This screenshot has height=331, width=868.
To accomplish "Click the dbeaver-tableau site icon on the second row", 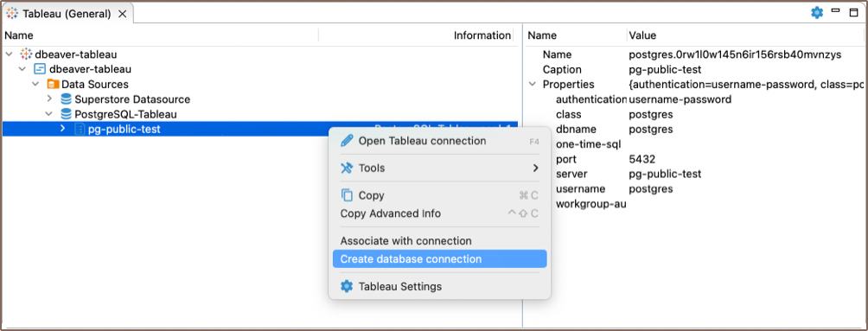I will coord(40,70).
